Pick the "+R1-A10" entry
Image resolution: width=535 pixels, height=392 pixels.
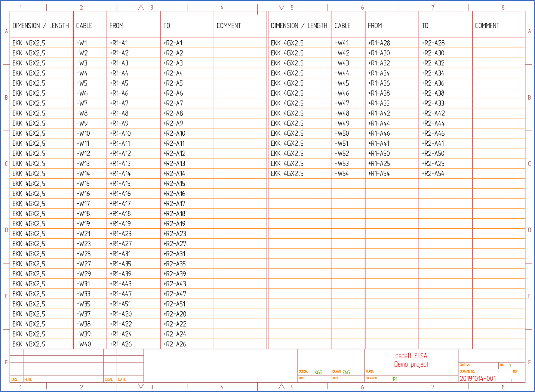(x=120, y=133)
